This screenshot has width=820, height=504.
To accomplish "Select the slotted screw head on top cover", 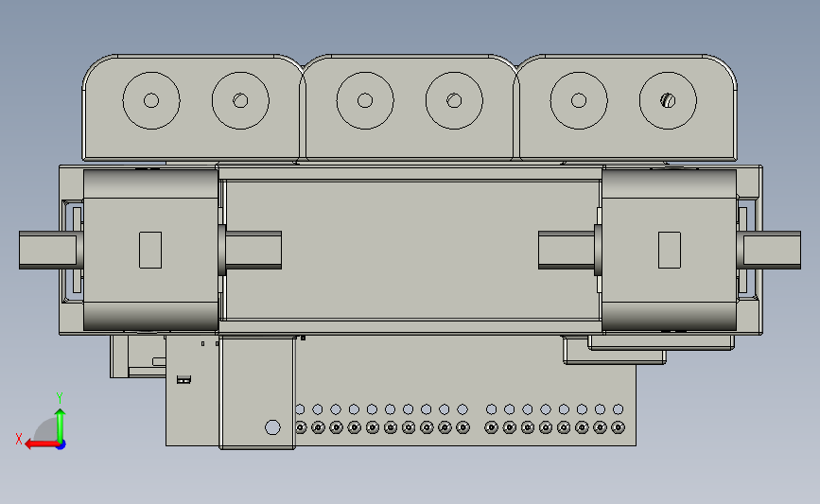I will [668, 100].
